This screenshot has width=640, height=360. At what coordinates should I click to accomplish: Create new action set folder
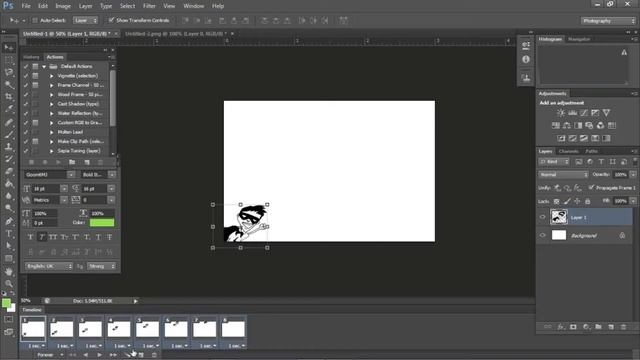point(72,162)
